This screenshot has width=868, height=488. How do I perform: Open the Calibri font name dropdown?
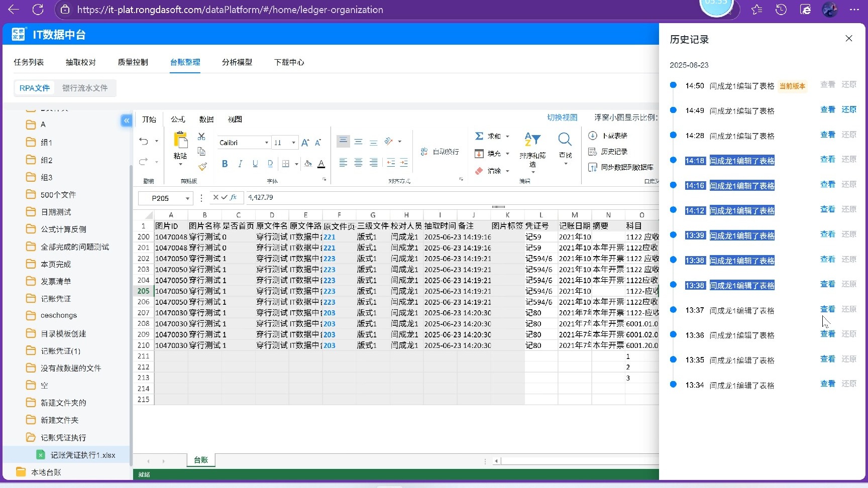(266, 143)
